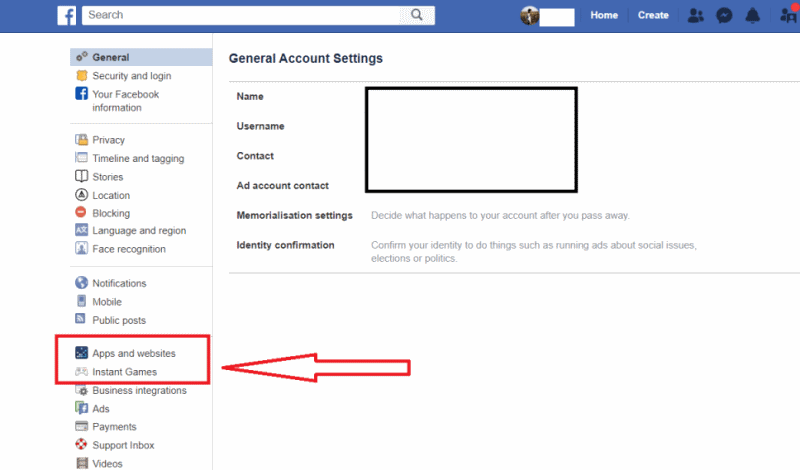800x470 pixels.
Task: Open Memorialisation settings row
Action: (x=514, y=215)
